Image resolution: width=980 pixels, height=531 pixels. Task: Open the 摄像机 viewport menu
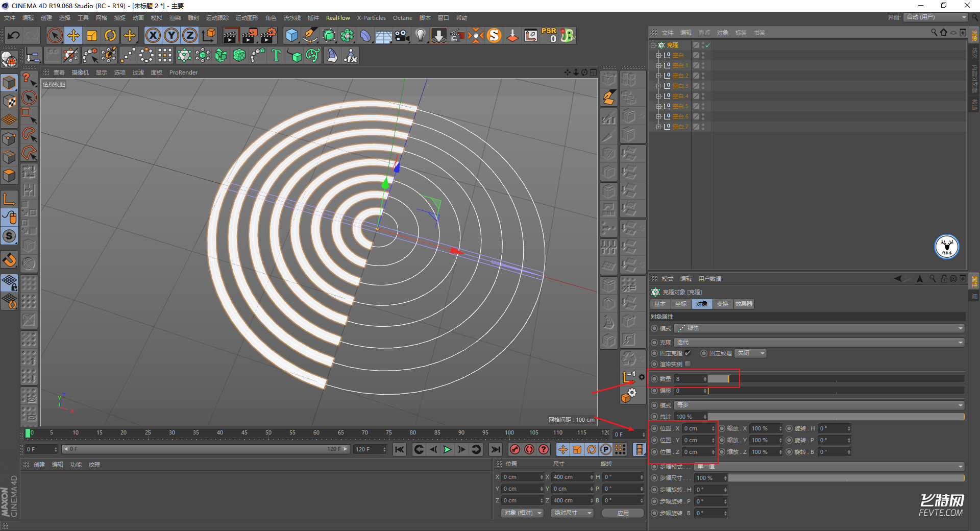[x=80, y=73]
